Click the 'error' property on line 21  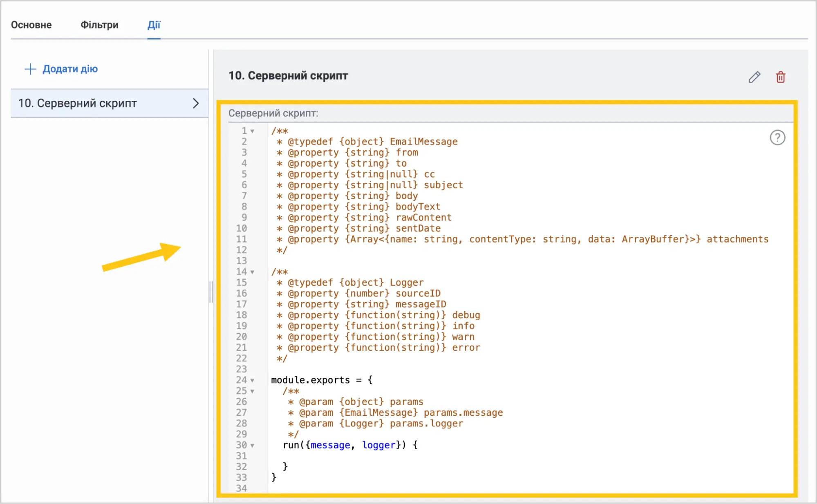click(466, 348)
